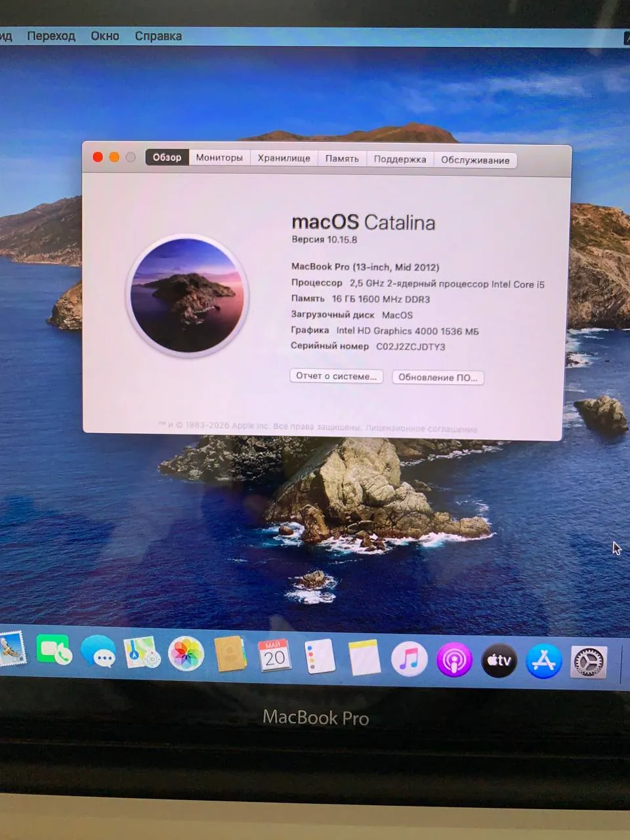This screenshot has width=630, height=840.
Task: Close the About This Mac window
Action: [98, 157]
